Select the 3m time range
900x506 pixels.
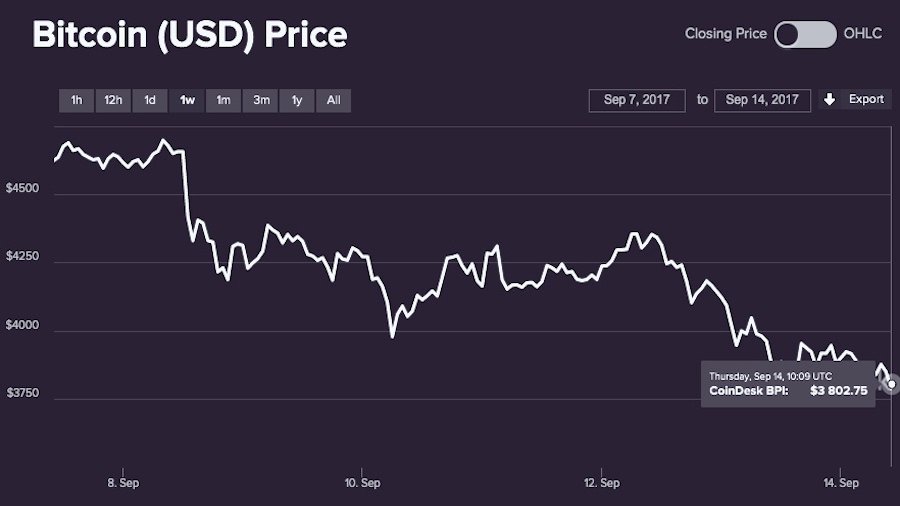[261, 100]
